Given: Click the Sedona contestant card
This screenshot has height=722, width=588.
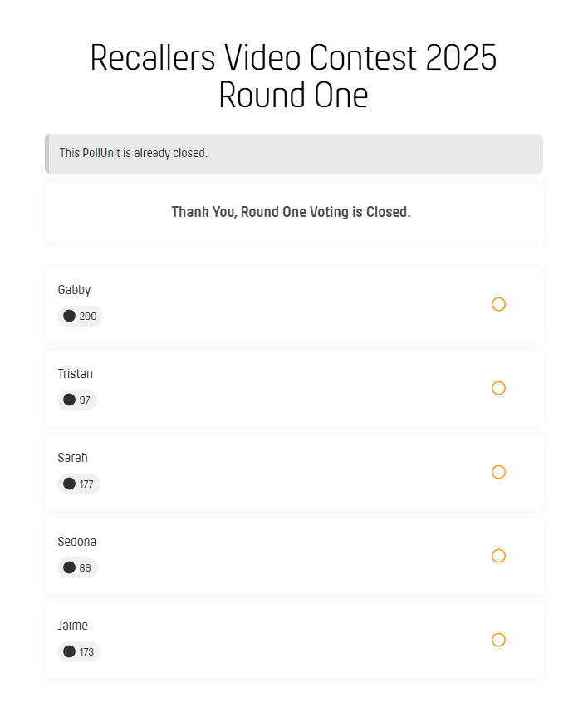Looking at the screenshot, I should point(293,556).
